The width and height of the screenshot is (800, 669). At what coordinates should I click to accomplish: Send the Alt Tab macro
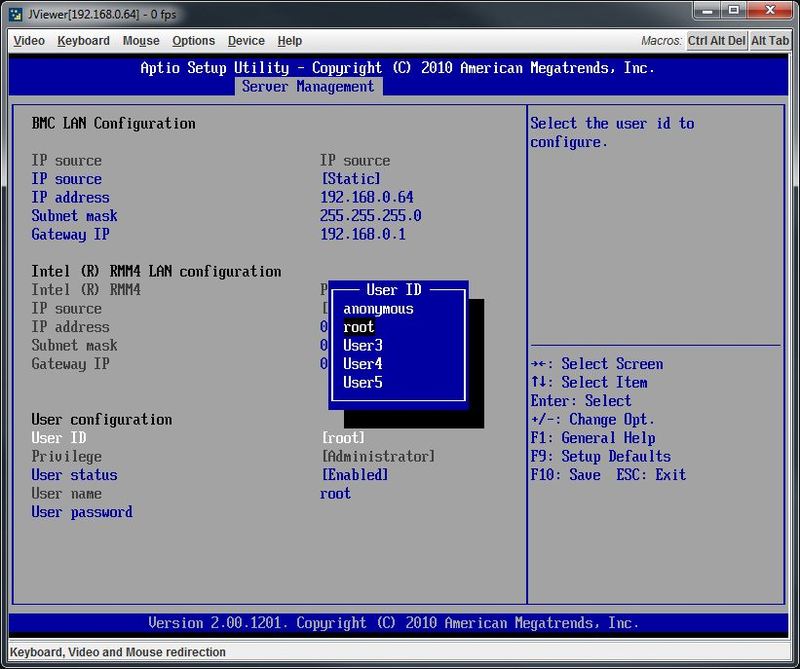770,40
